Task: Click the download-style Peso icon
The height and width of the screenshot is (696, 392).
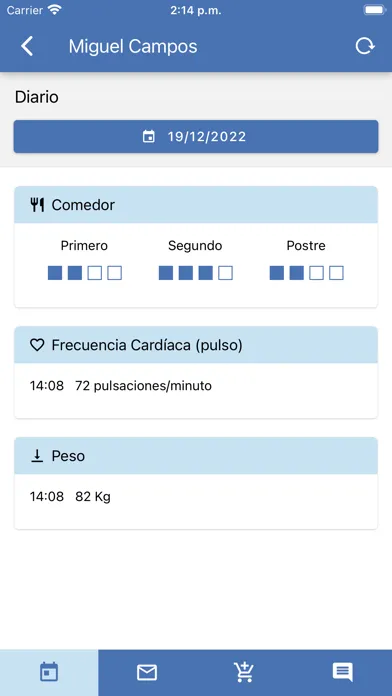Action: click(x=37, y=456)
